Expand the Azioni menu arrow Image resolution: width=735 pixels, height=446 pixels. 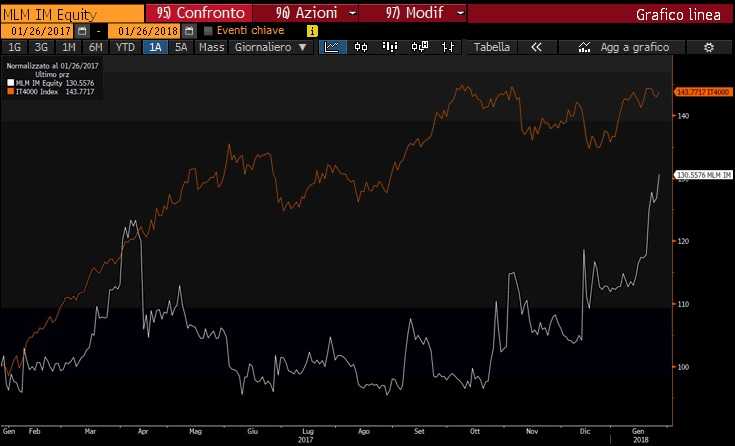352,14
